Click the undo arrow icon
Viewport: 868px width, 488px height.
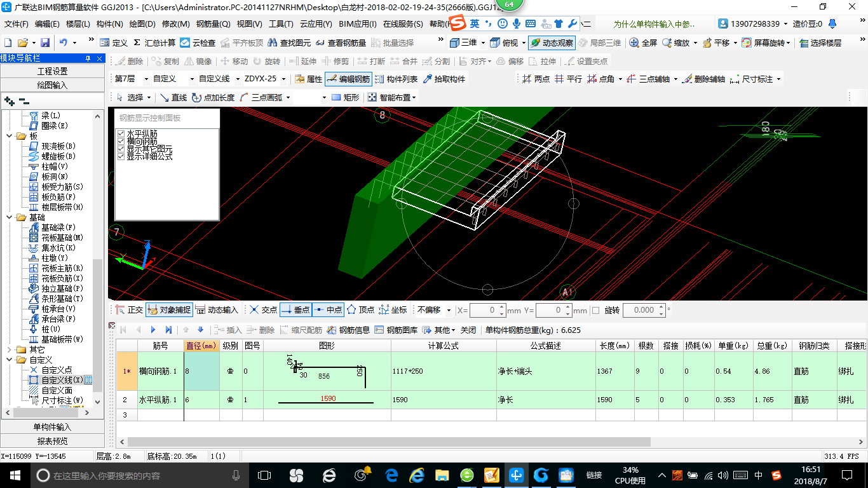pos(64,43)
